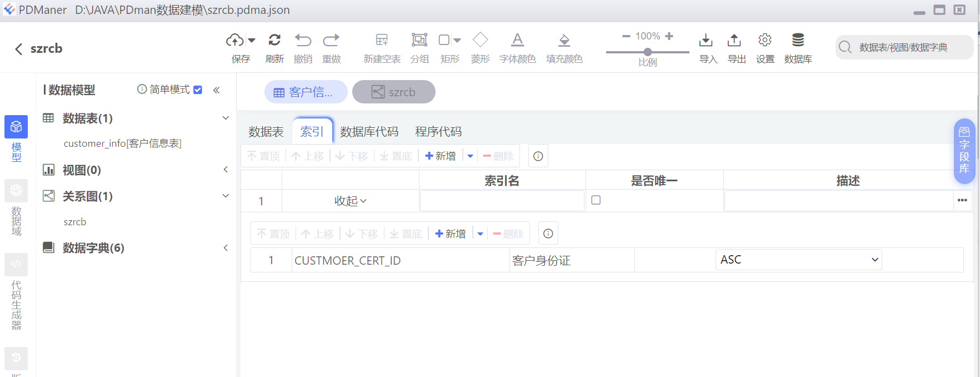Open the version history sidebar icon at bottom
The width and height of the screenshot is (980, 377).
(16, 358)
